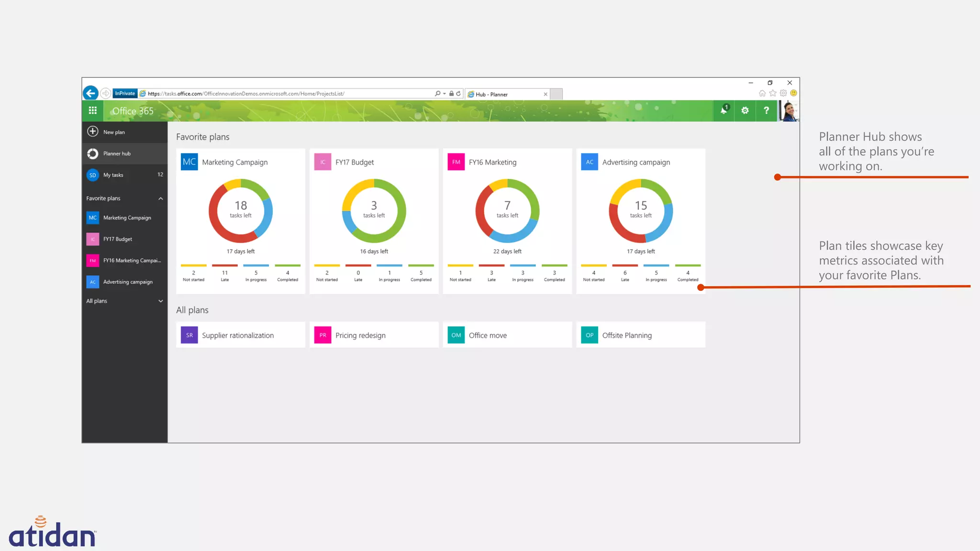This screenshot has height=551, width=980.
Task: Click the IC icon on FY17 Budget tile
Action: click(x=323, y=162)
